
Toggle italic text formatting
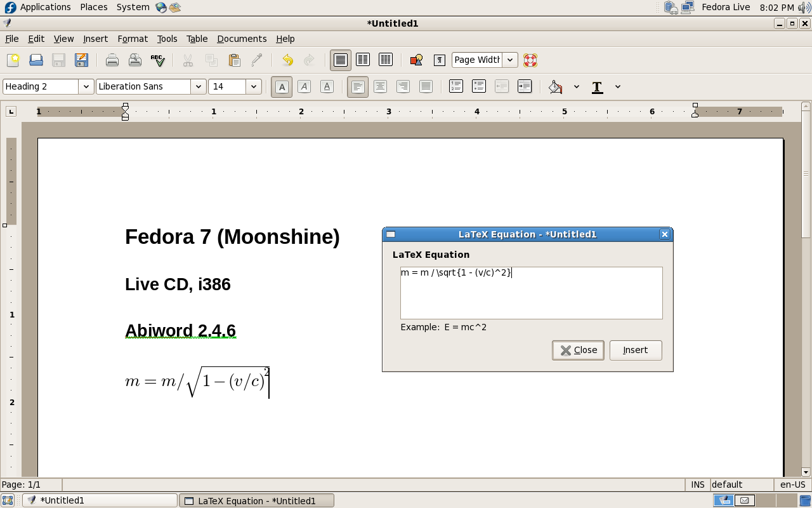(x=304, y=86)
